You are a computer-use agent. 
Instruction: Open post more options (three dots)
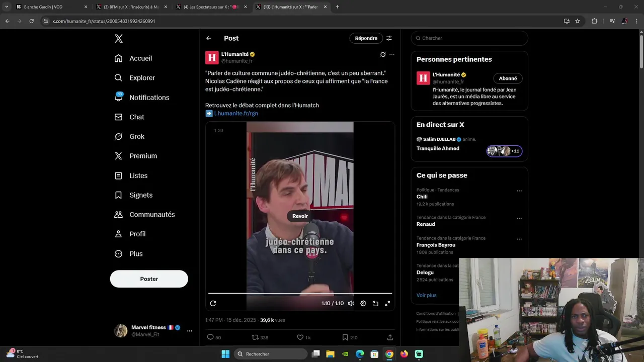click(392, 54)
